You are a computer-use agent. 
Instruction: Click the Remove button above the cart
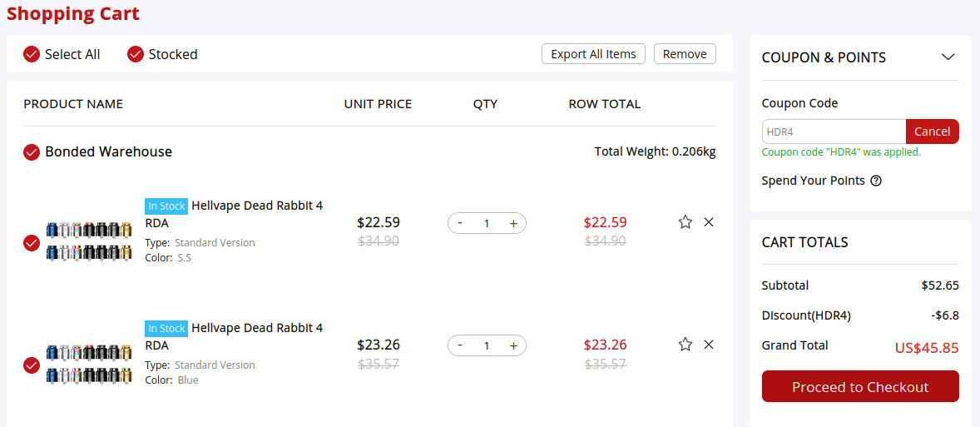click(x=685, y=54)
